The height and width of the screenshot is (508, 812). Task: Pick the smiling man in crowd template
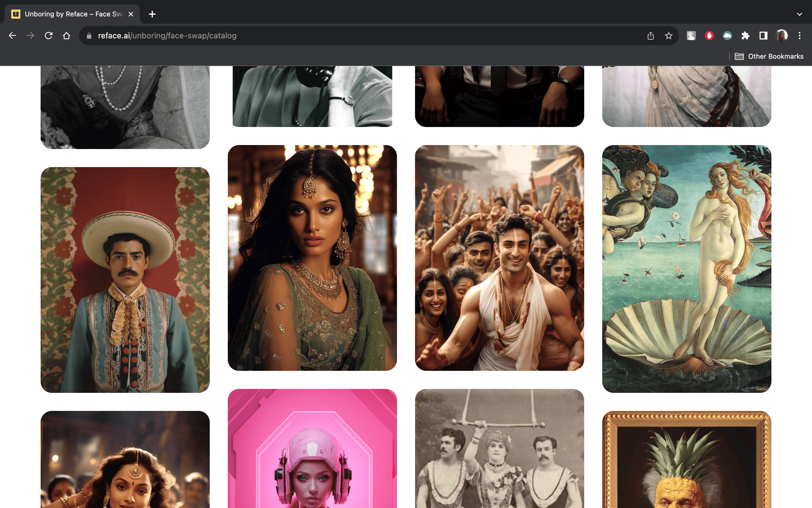[500, 258]
